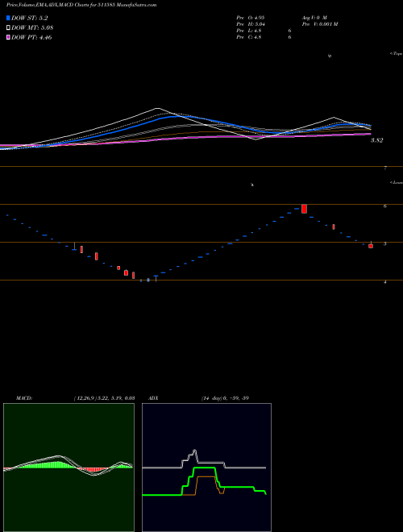
Task: Click the MACD '(12,26,9)' parameter values
Action: point(104,398)
